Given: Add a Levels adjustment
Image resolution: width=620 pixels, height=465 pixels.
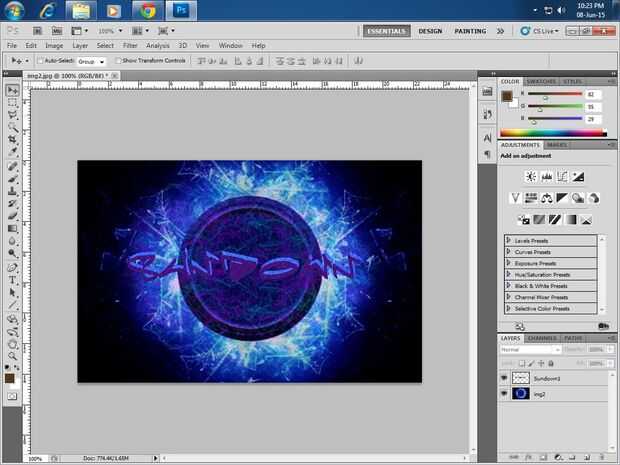Looking at the screenshot, I should (547, 177).
